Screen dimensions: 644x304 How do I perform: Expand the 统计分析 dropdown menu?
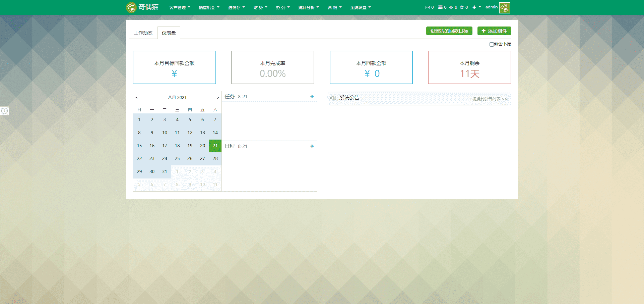309,7
